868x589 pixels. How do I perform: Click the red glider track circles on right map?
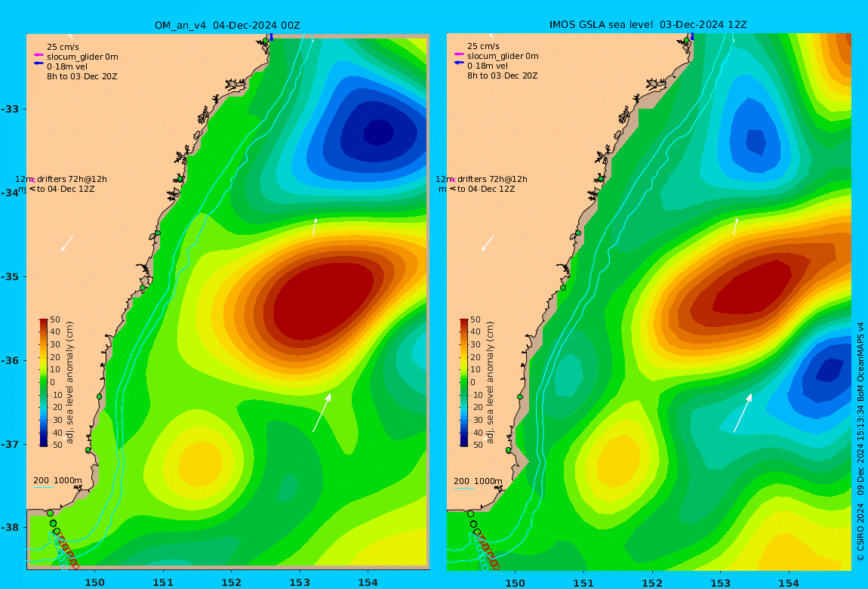coord(488,550)
